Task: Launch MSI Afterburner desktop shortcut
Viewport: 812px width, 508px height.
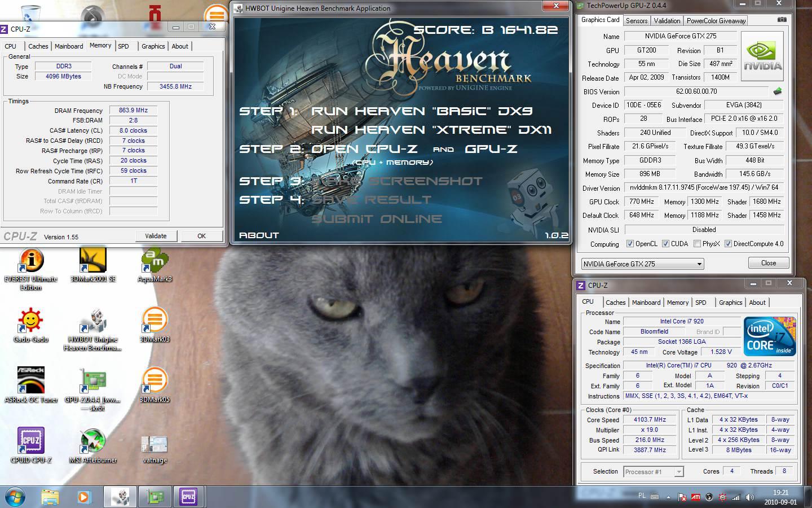Action: (93, 446)
